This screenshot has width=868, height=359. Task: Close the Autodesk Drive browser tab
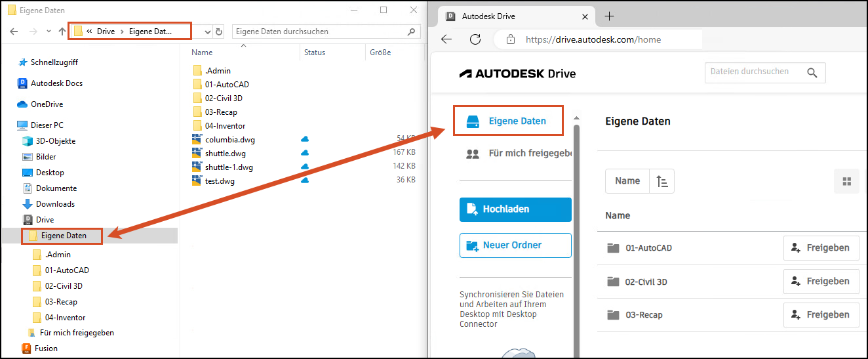coord(585,16)
